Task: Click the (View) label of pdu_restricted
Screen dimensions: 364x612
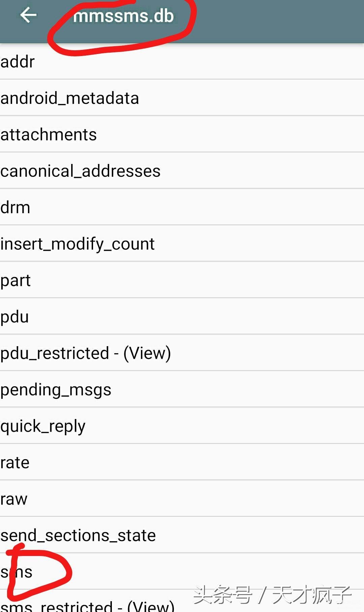Action: pyautogui.click(x=147, y=354)
